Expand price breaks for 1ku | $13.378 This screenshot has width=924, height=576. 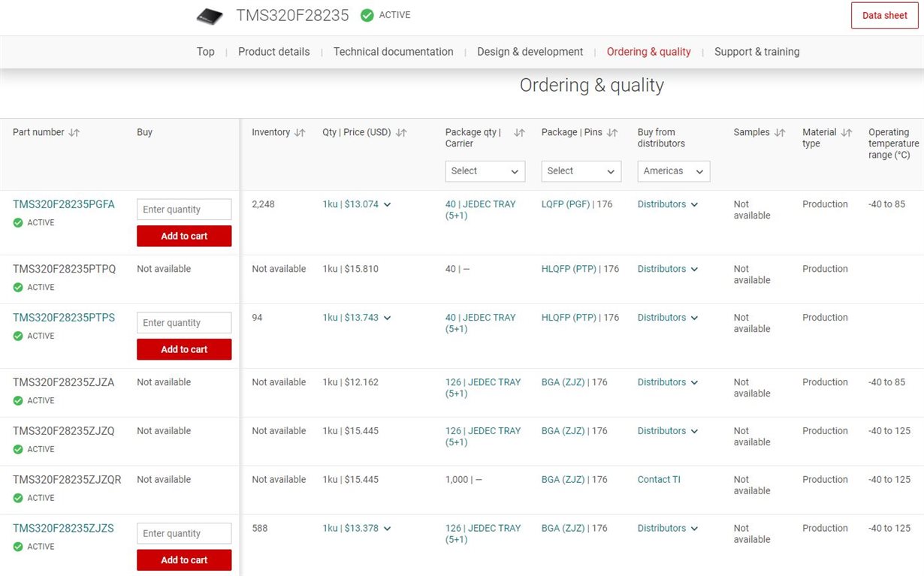(387, 529)
